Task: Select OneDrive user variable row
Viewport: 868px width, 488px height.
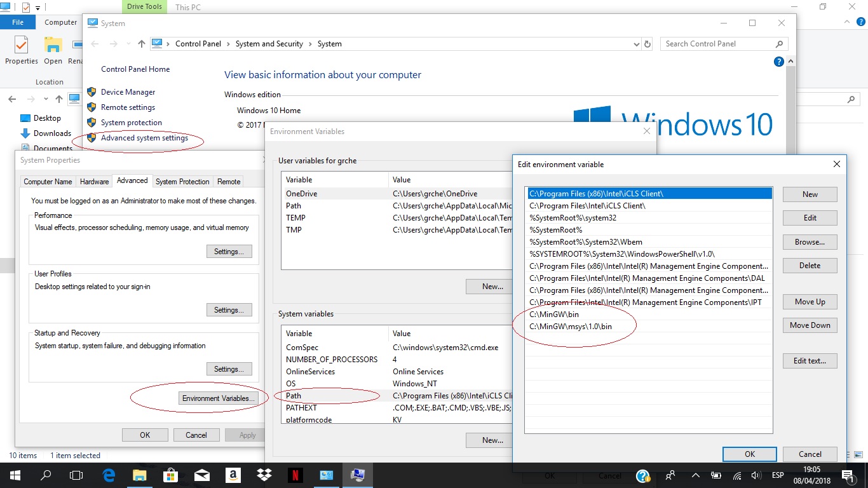Action: pyautogui.click(x=398, y=194)
